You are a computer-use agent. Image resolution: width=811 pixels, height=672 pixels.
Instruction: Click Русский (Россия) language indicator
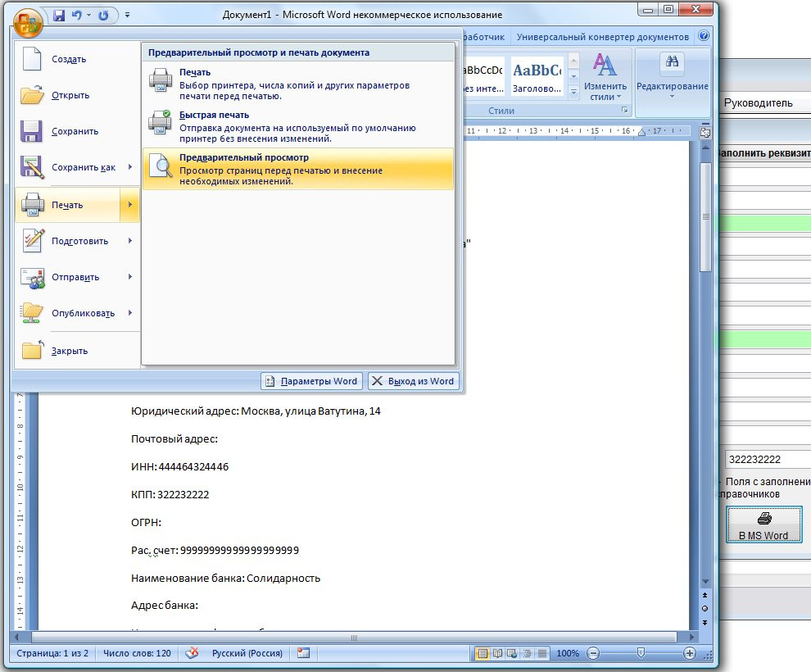tap(247, 653)
